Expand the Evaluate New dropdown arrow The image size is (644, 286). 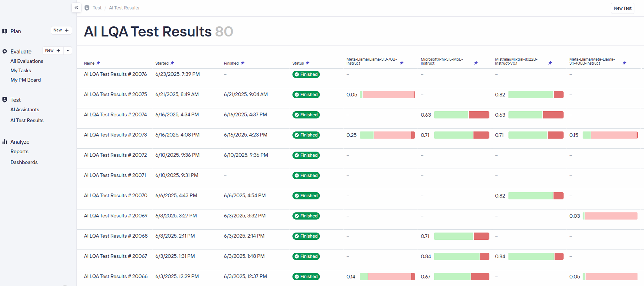pos(68,50)
